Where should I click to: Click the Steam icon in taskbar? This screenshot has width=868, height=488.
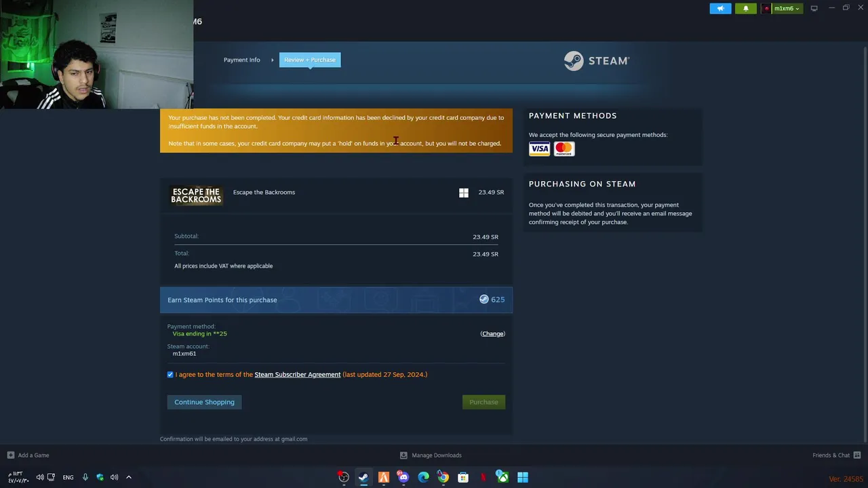point(363,477)
